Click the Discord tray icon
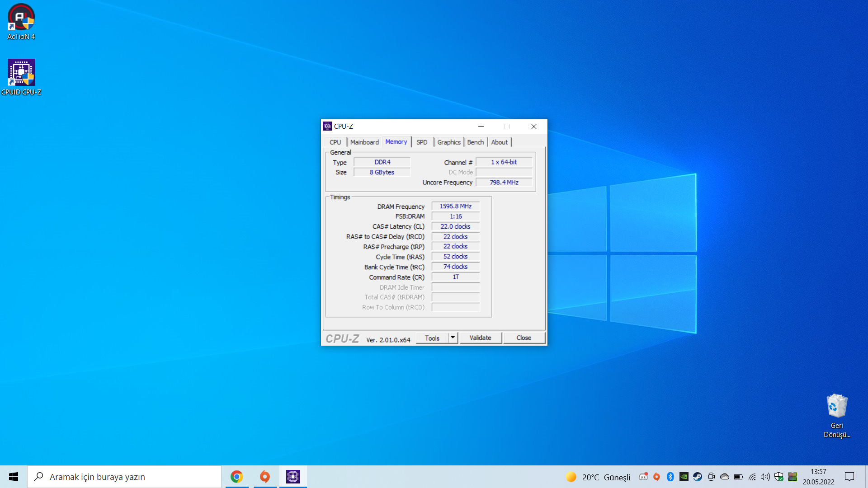 [x=643, y=477]
